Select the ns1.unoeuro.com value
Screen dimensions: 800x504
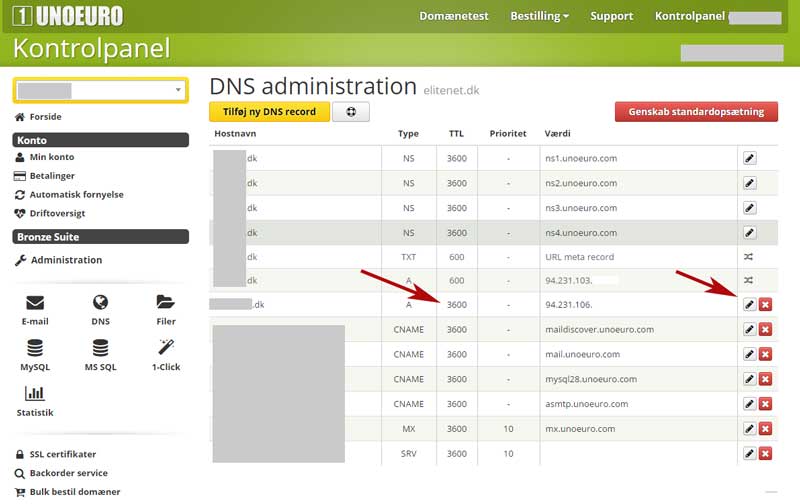pyautogui.click(x=581, y=158)
